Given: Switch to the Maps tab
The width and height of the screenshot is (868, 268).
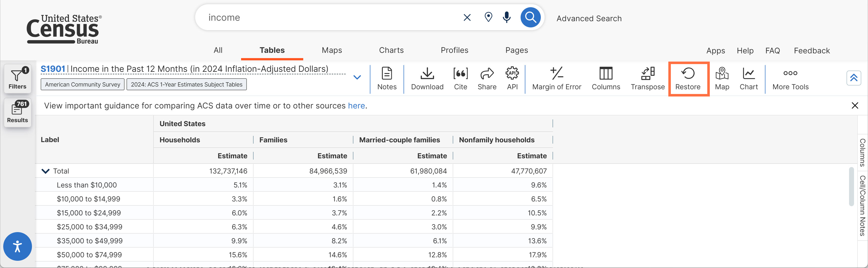Looking at the screenshot, I should [332, 50].
